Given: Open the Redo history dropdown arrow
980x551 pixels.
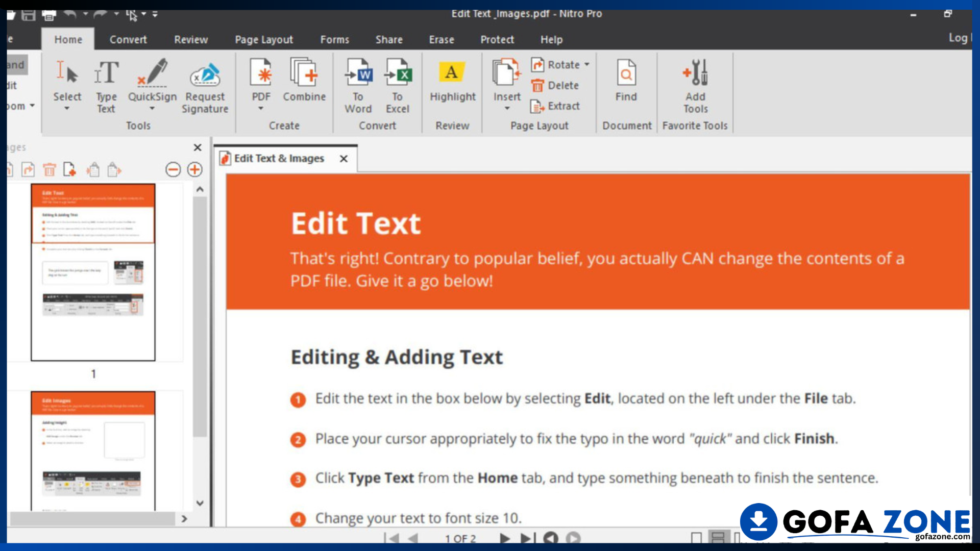Looking at the screenshot, I should (x=116, y=14).
